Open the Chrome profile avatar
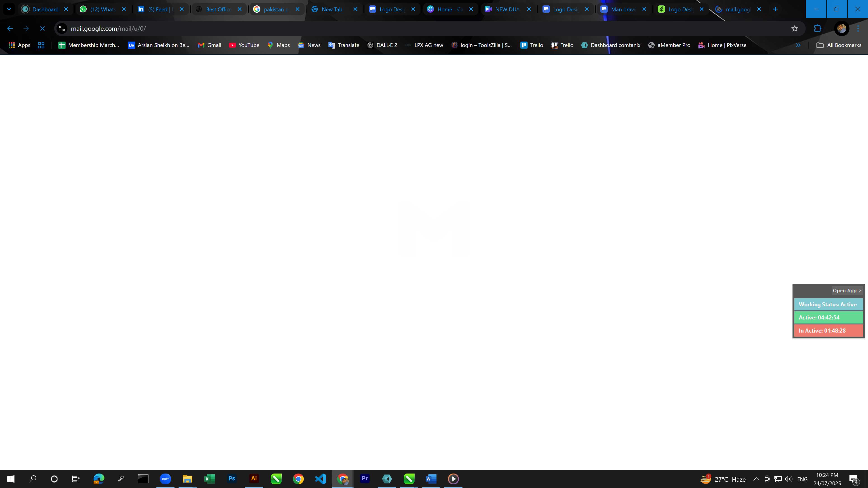Screen dimensions: 868x488 pyautogui.click(x=841, y=29)
